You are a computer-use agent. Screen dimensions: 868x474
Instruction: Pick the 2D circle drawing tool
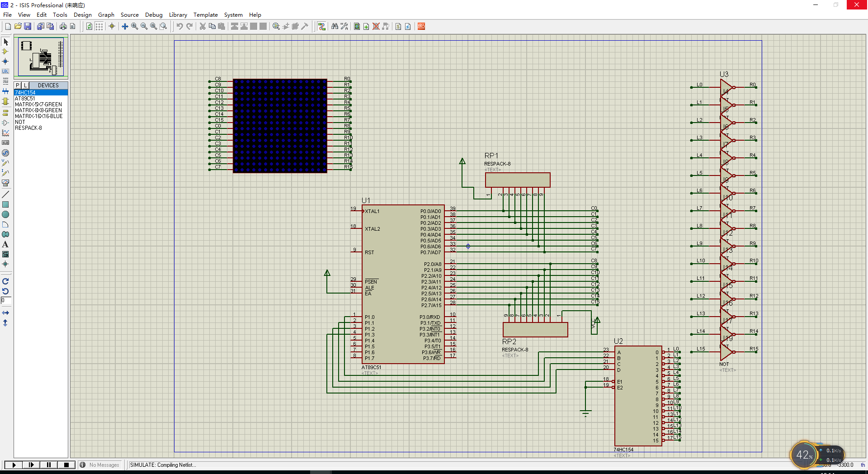(5, 214)
